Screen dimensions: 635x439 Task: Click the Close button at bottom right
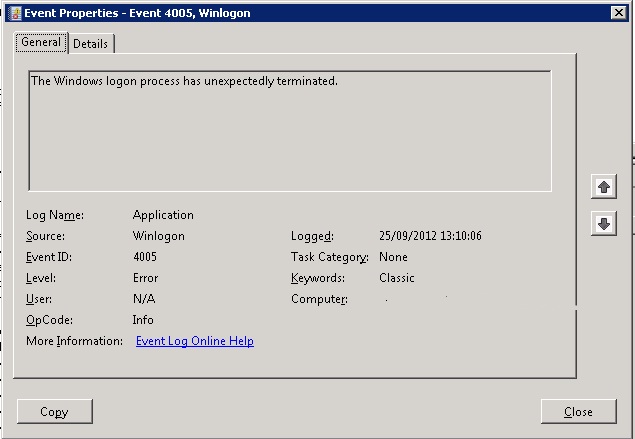click(x=578, y=411)
